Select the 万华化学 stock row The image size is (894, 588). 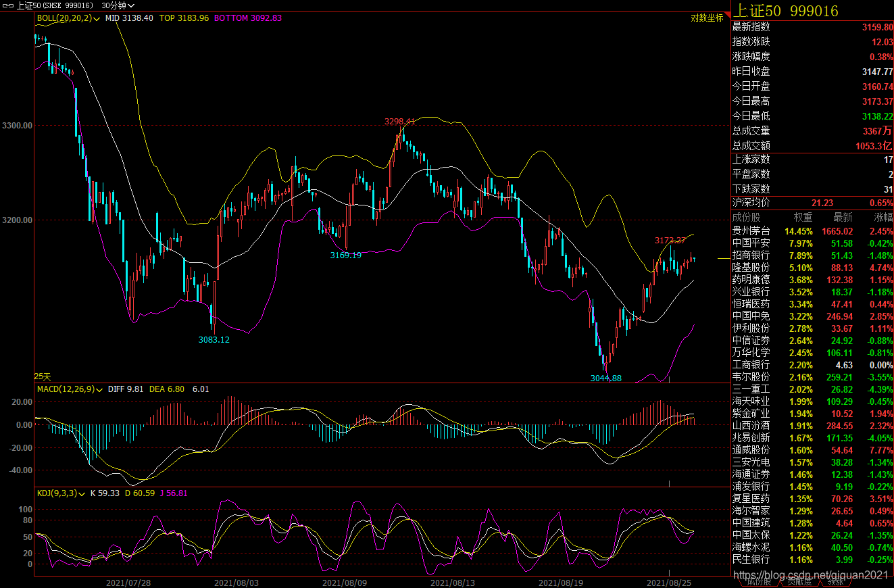(x=813, y=352)
